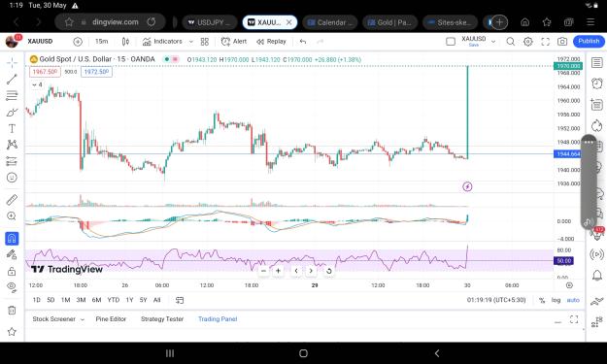Move chart right with arrow button
607x364 pixels.
point(311,271)
